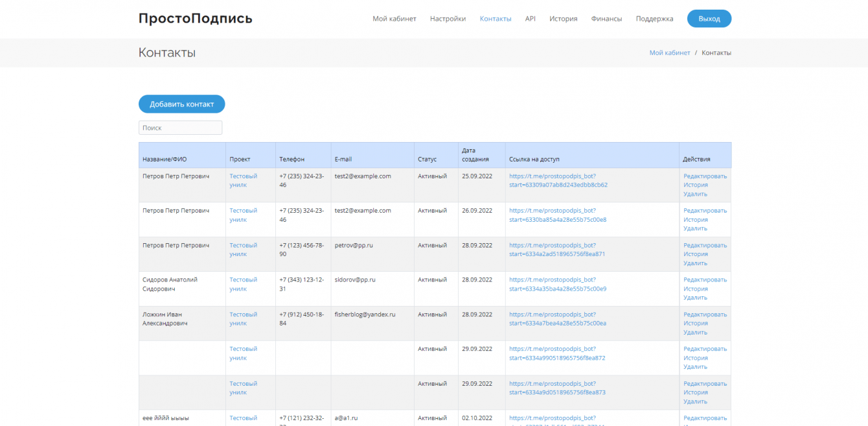This screenshot has height=426, width=868.
Task: Focus the Поиск search field
Action: (x=180, y=128)
